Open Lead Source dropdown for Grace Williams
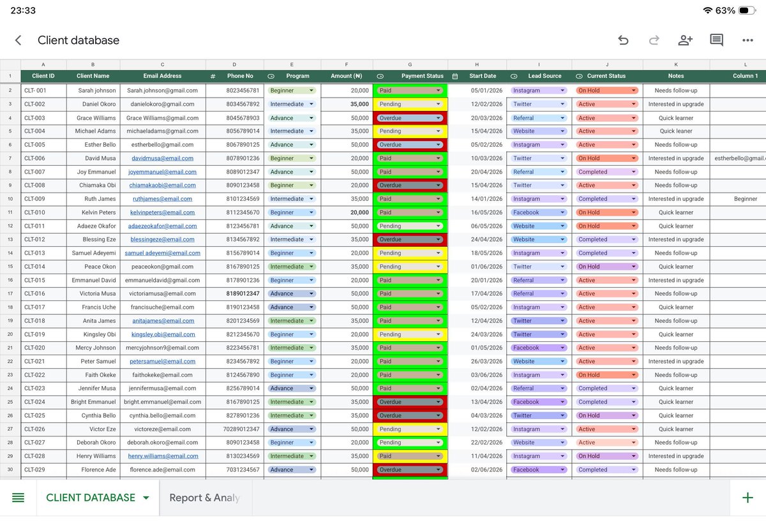Viewport: 766px width, 532px height. pos(562,118)
